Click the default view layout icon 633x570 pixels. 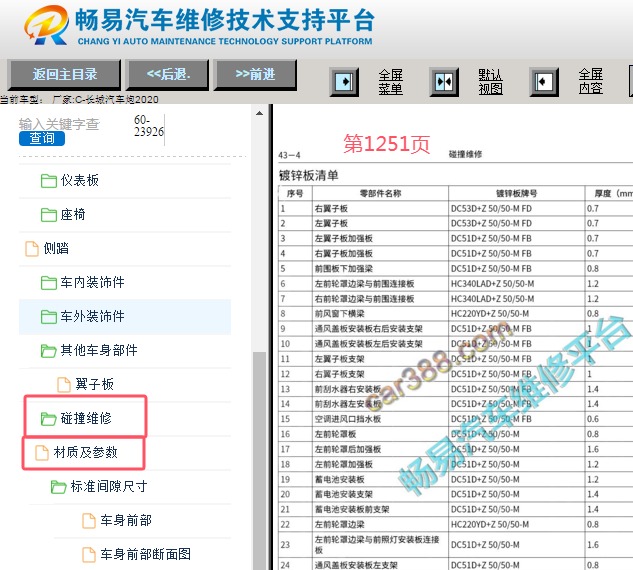[444, 82]
